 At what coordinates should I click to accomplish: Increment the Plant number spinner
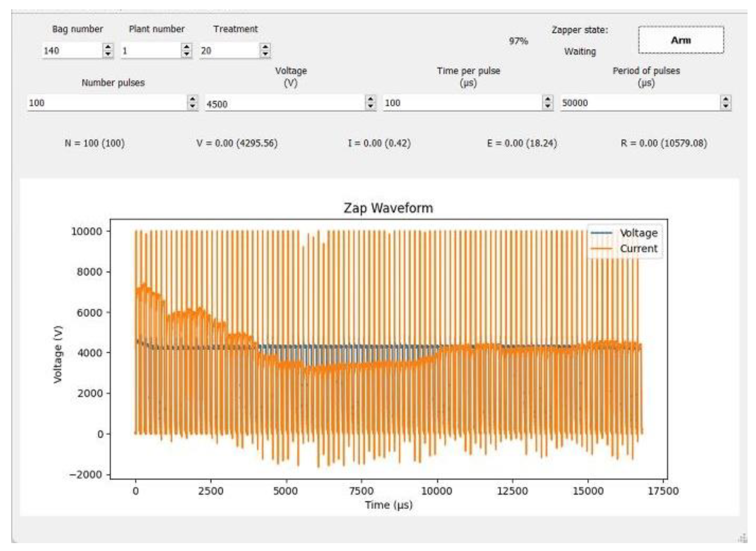pos(187,47)
